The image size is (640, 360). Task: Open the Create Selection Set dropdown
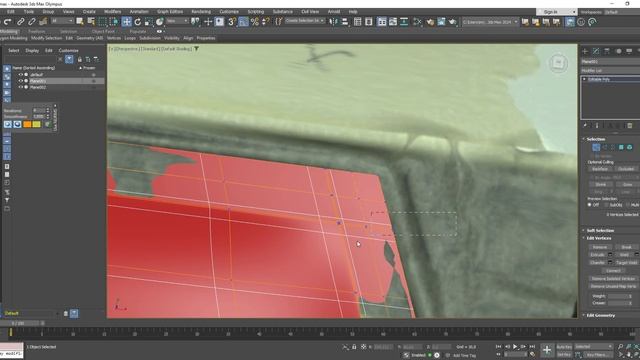[304, 21]
